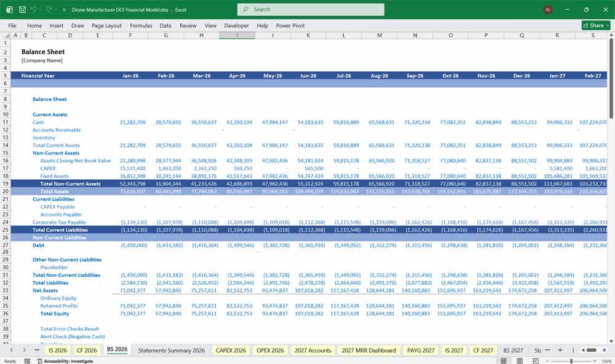
Task: Save workbook from the Quick Access Toolbar
Action: (22, 9)
